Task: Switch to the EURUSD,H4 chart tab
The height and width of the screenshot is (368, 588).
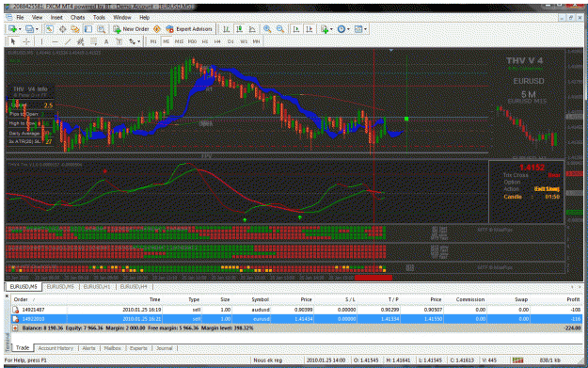Action: 134,287
